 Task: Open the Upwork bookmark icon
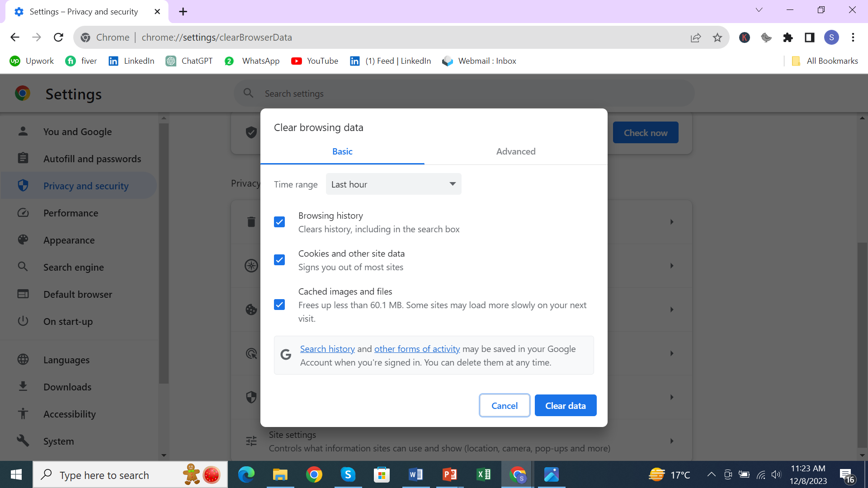pos(15,60)
